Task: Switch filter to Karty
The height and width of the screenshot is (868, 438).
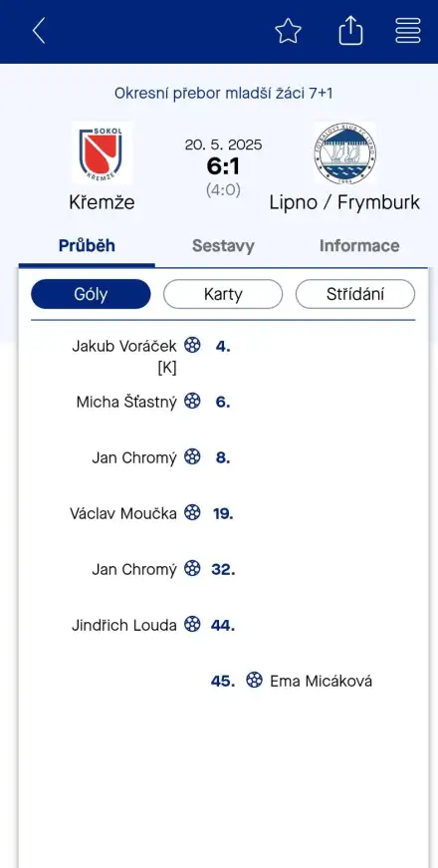Action: pos(223,294)
